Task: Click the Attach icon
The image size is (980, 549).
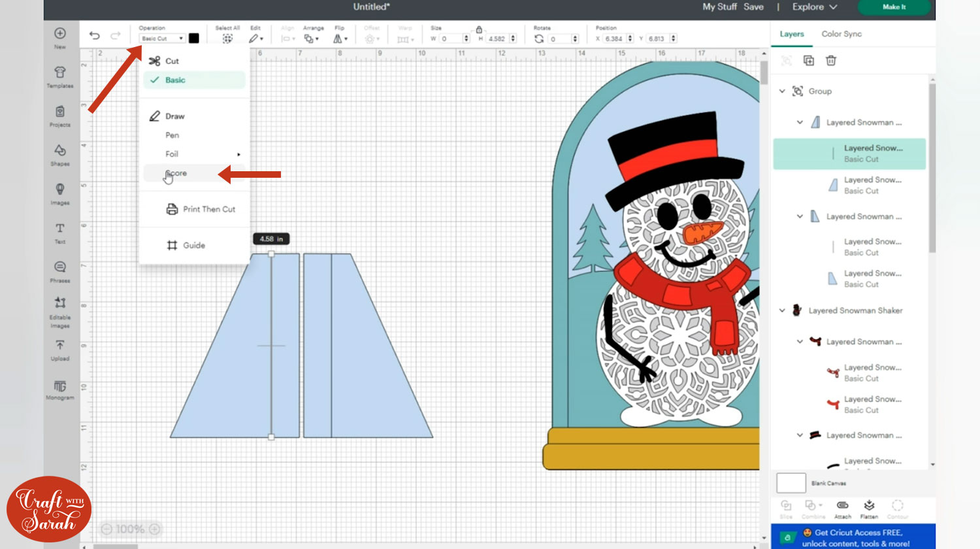Action: point(843,508)
